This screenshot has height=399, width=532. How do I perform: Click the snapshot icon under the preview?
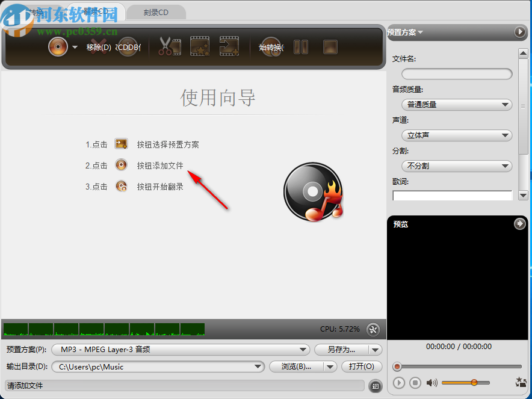521,382
